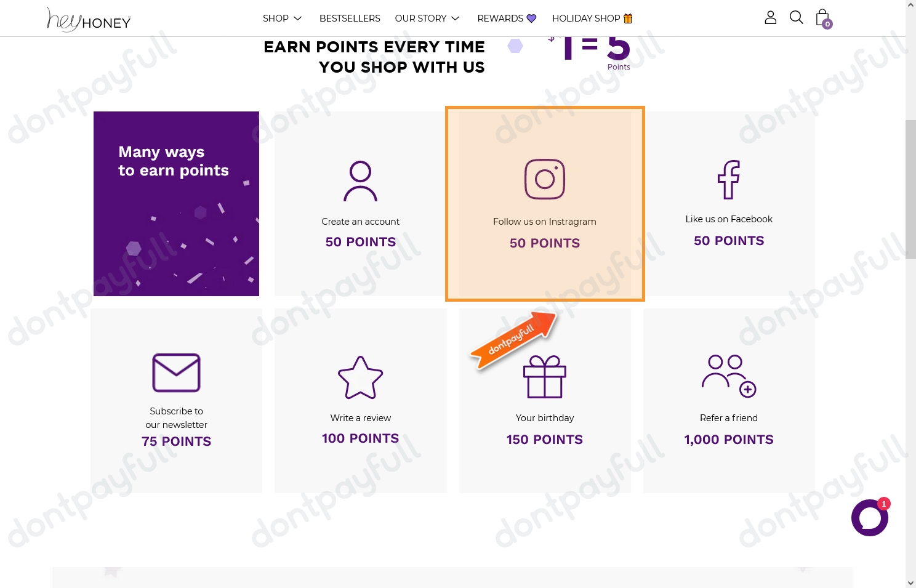Click the Hey Honey logo
Image resolution: width=916 pixels, height=588 pixels.
[x=88, y=19]
